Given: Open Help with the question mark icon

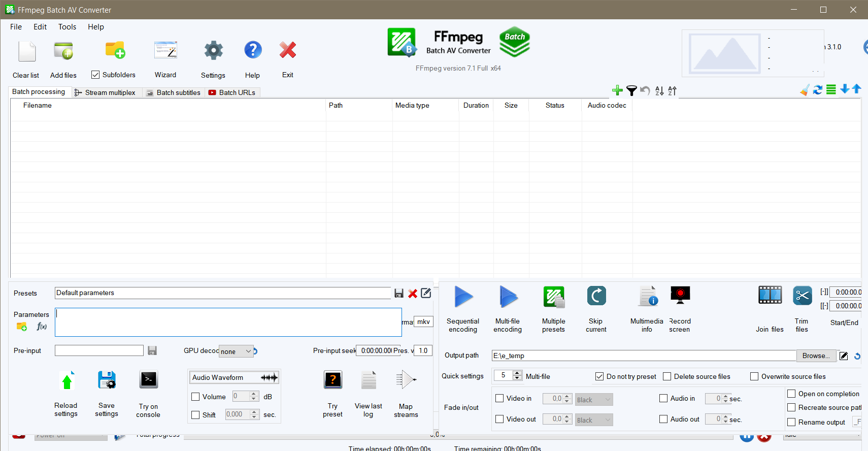Looking at the screenshot, I should coord(253,50).
